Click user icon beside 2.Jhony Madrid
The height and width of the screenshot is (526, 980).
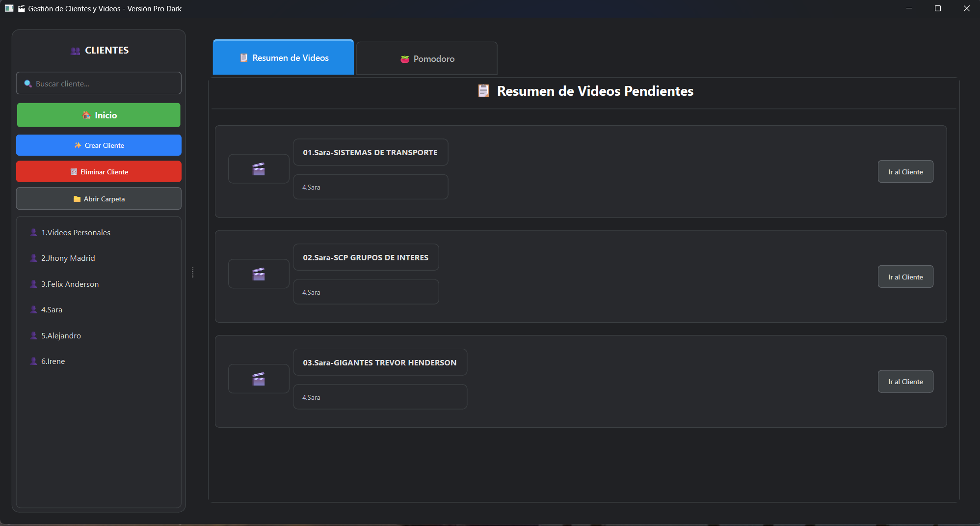33,258
